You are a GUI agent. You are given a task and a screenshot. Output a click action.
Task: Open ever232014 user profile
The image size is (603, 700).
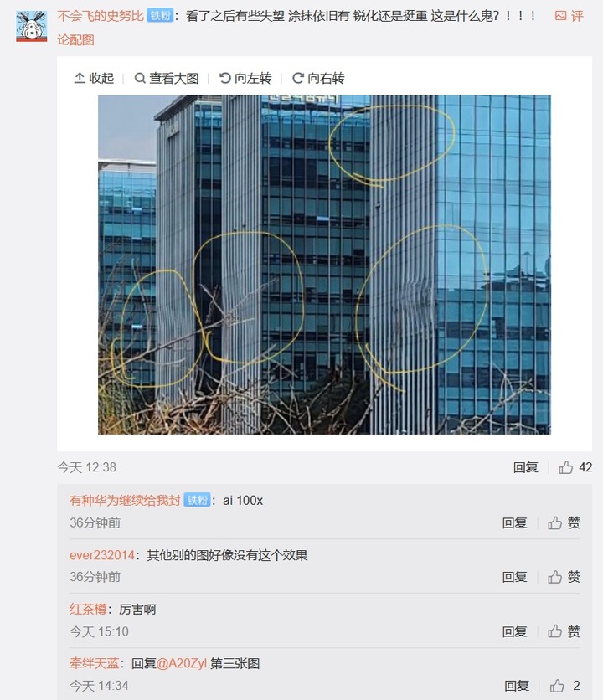(102, 555)
